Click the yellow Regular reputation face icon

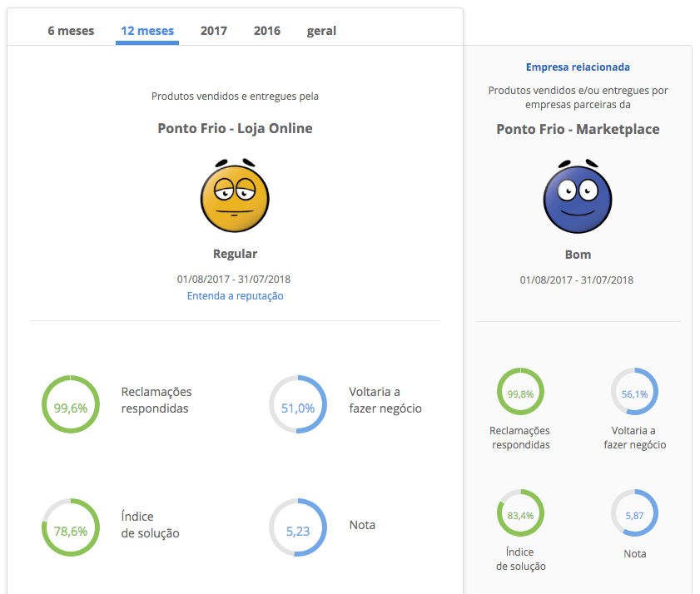(x=235, y=197)
